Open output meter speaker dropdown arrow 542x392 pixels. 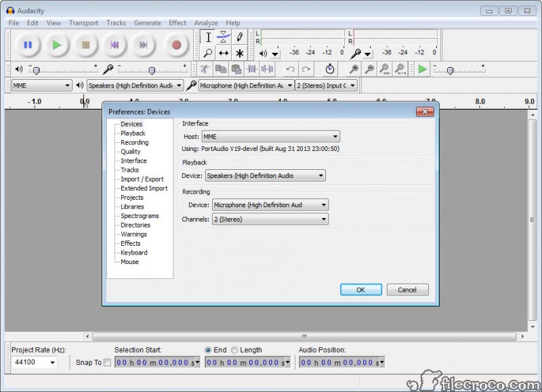(275, 54)
